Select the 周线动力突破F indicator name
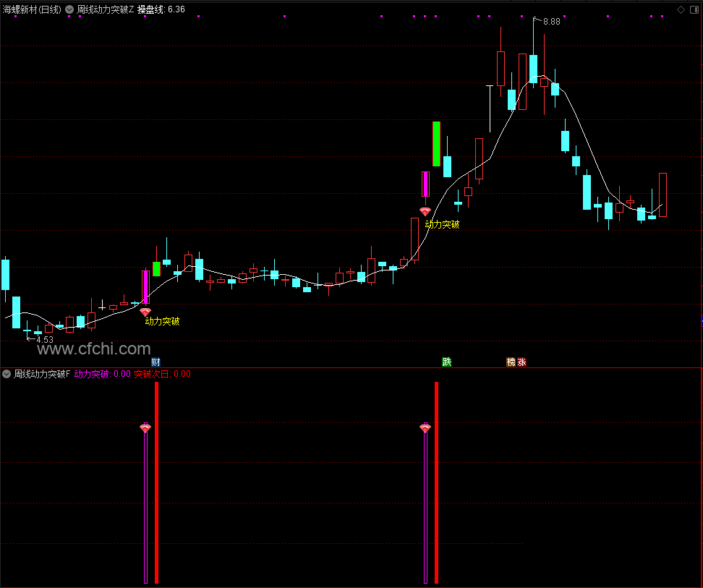 point(42,374)
